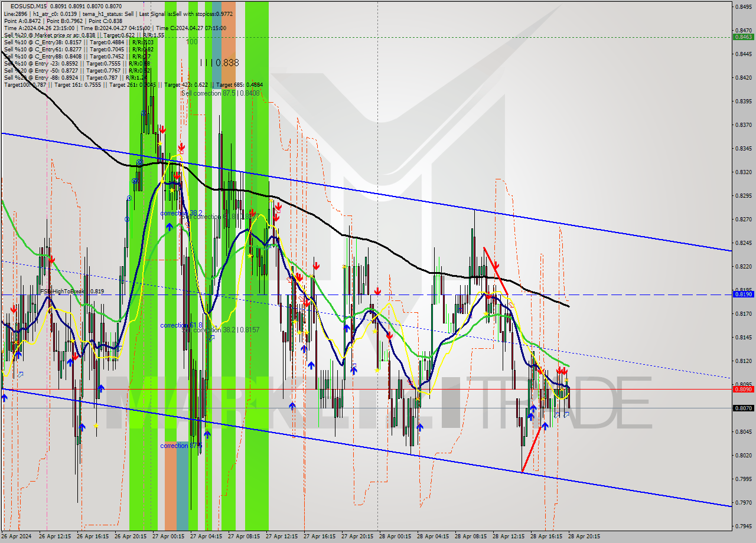Click the '27 Apr 12:15' time label
The image size is (756, 543).
tap(282, 537)
